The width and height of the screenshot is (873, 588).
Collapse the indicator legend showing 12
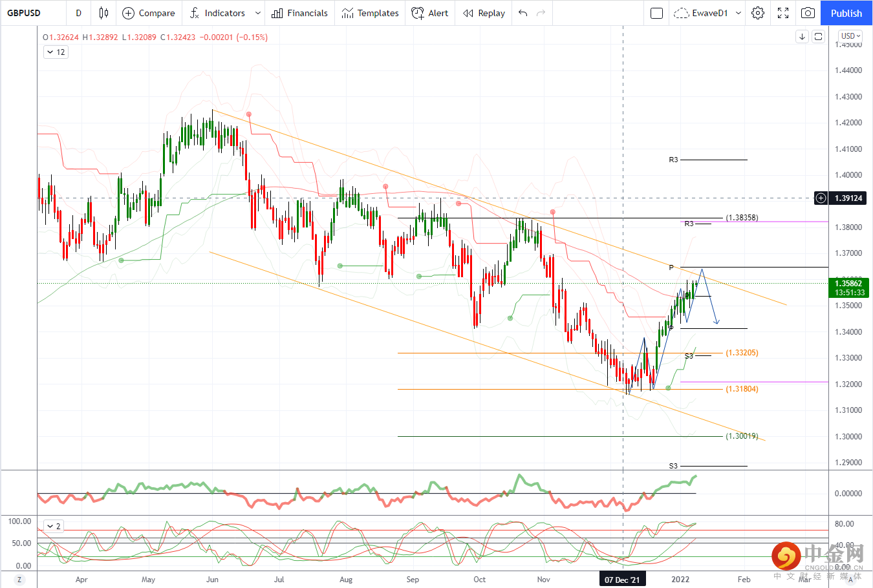coord(56,52)
